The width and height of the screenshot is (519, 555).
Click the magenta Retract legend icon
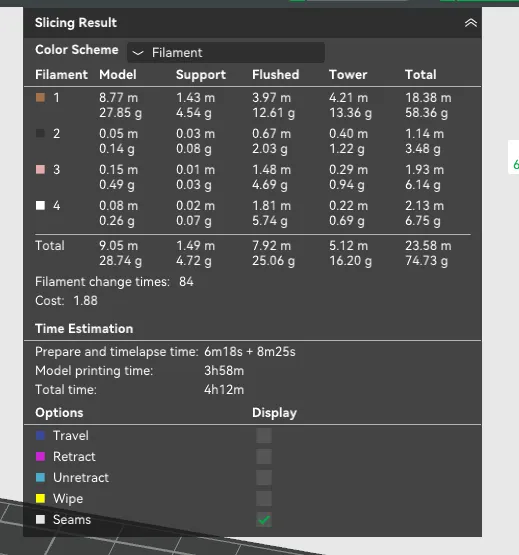40,457
